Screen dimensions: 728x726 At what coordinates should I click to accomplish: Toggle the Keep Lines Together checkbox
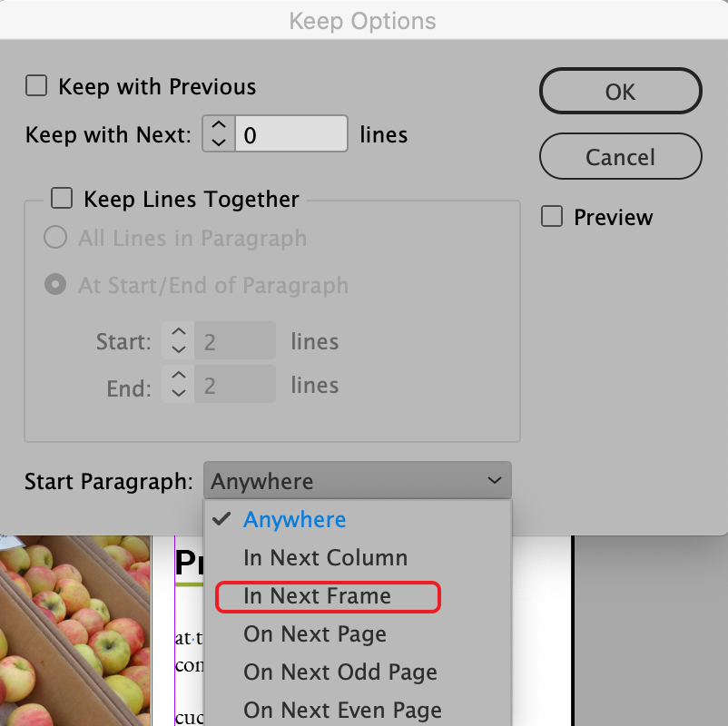coord(62,199)
